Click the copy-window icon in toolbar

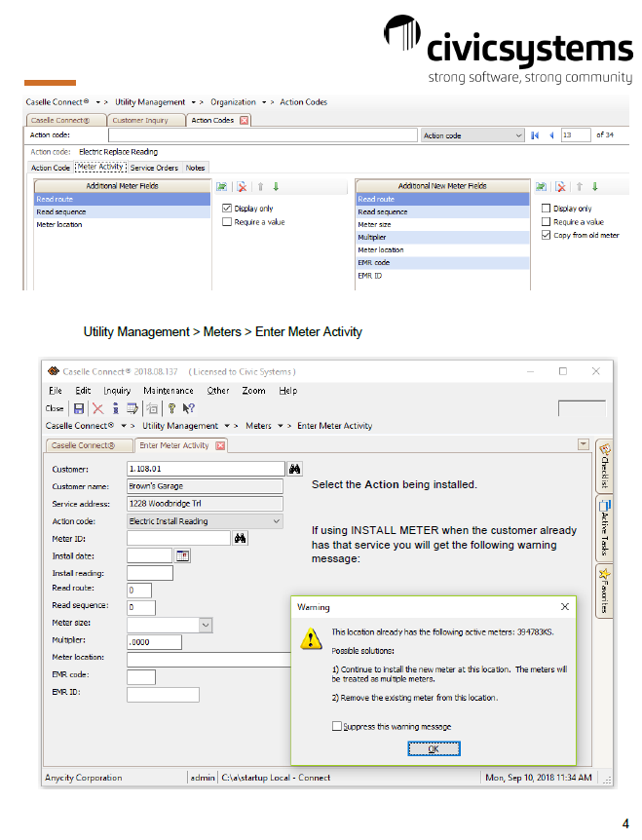click(x=153, y=408)
